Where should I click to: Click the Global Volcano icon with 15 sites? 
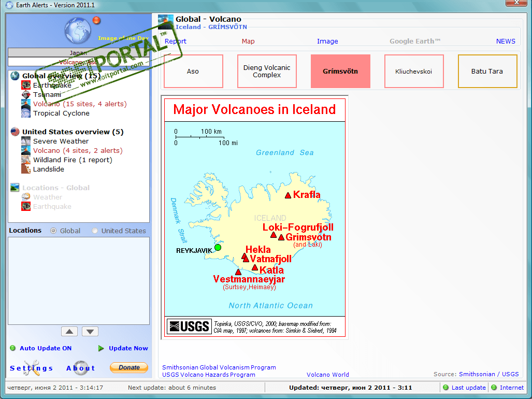pos(26,104)
